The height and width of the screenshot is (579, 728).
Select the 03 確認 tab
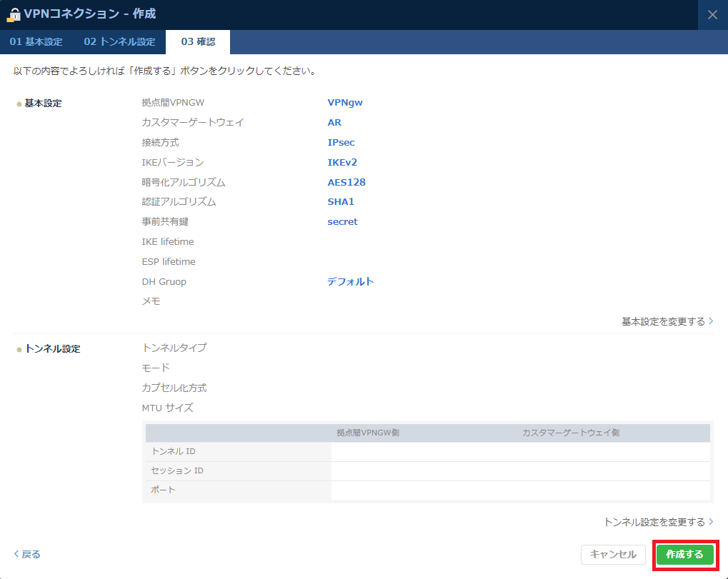[x=197, y=42]
